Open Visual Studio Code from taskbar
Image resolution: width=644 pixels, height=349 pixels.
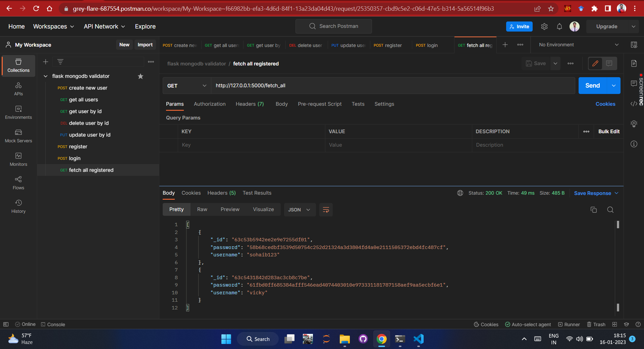click(x=418, y=339)
